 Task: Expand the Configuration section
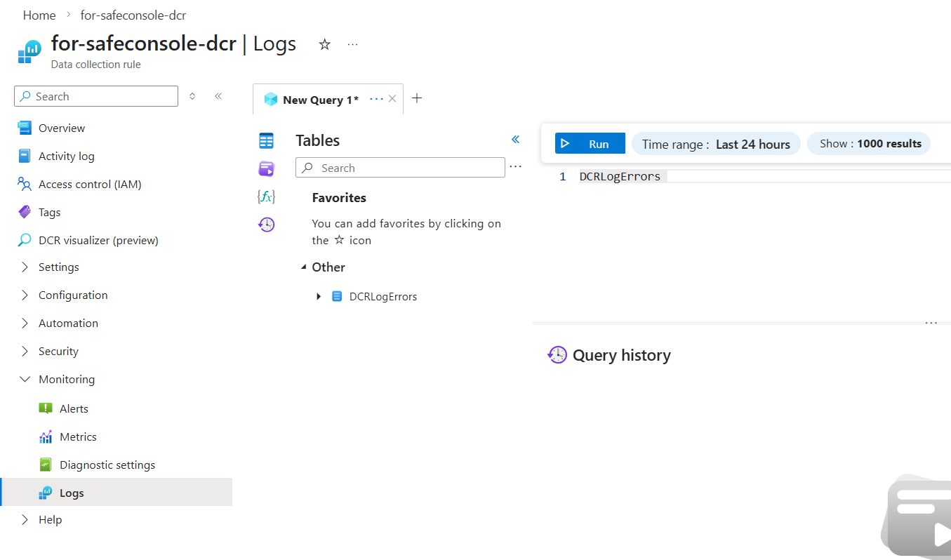[25, 295]
